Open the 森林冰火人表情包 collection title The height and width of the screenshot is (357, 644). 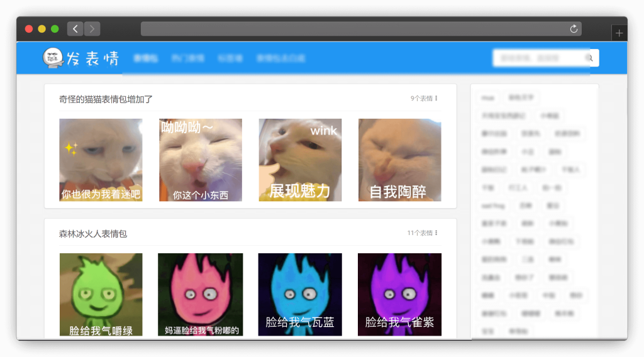coord(93,234)
